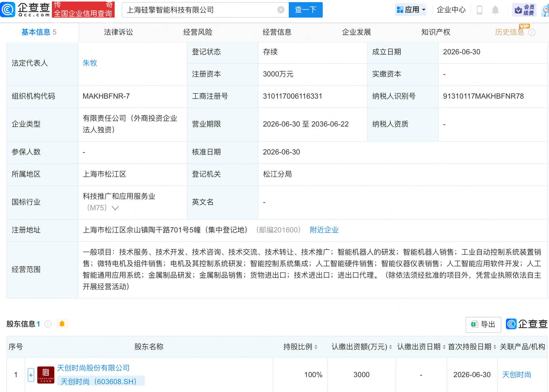
Task: Click shareholding ratio 100% cell
Action: (x=313, y=375)
